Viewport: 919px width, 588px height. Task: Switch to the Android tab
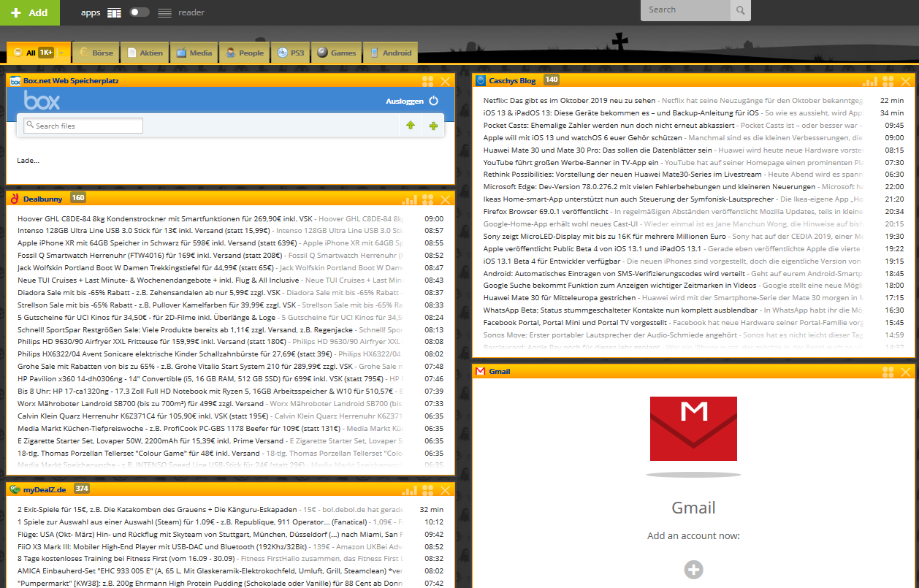[x=390, y=53]
